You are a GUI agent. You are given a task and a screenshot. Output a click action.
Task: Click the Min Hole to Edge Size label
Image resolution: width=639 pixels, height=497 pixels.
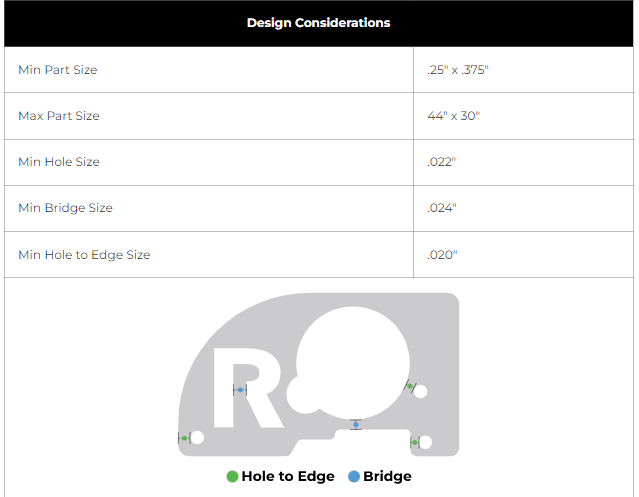[x=84, y=255]
